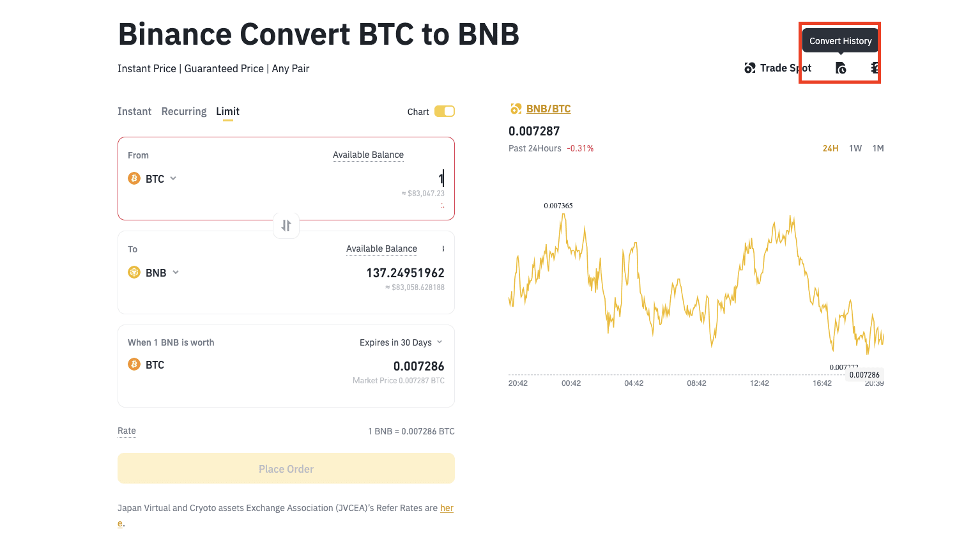Click the BNB/BTC pair icon above chart
The image size is (980, 543).
(x=516, y=109)
